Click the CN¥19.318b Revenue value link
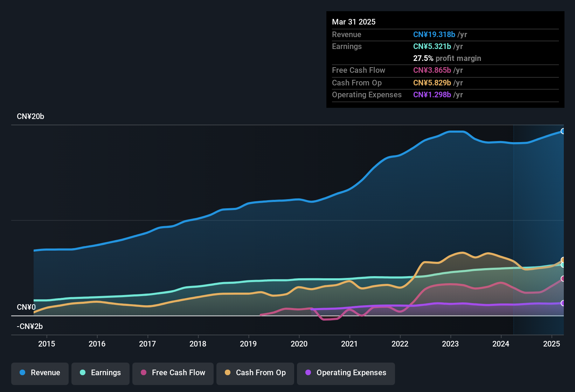Screen dimensions: 575x392 (434, 34)
